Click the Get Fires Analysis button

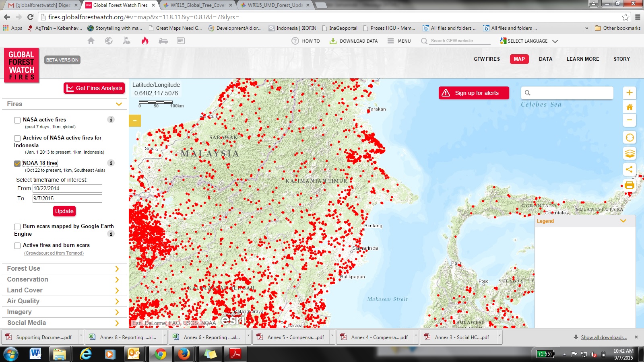coord(94,88)
